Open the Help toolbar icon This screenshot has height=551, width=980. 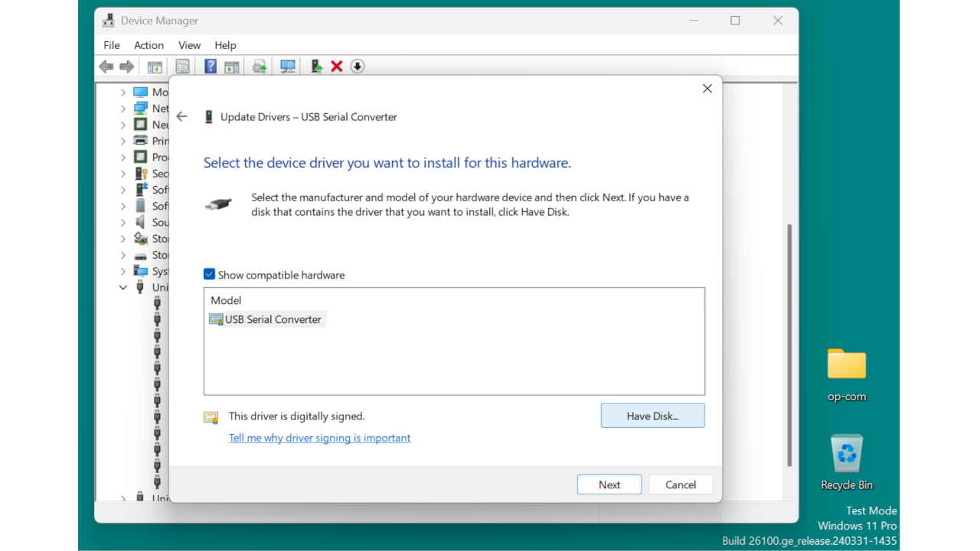[210, 66]
